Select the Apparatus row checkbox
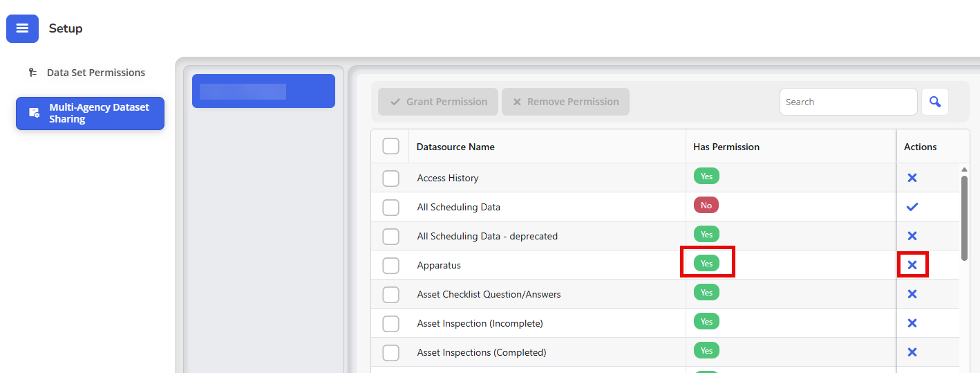 coord(390,266)
